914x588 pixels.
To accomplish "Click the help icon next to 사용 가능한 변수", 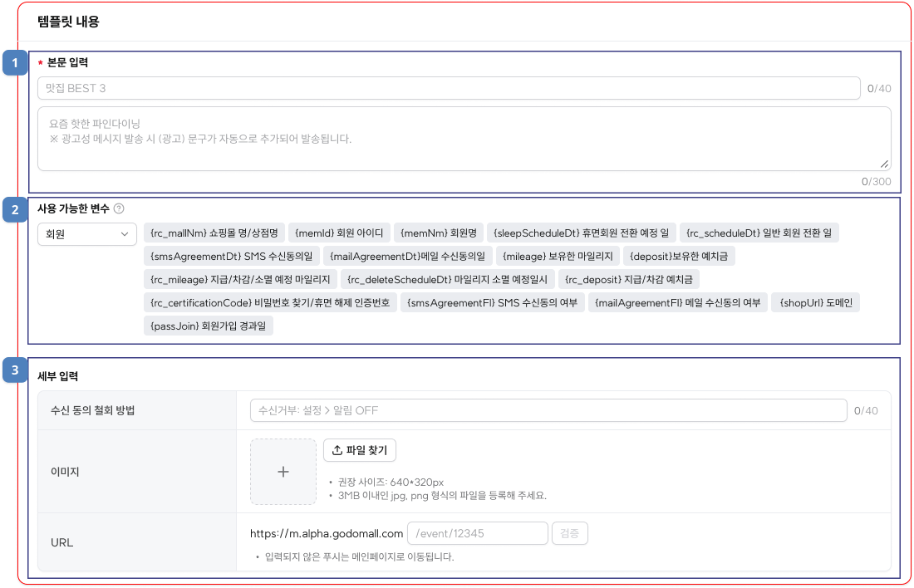I will [x=119, y=209].
